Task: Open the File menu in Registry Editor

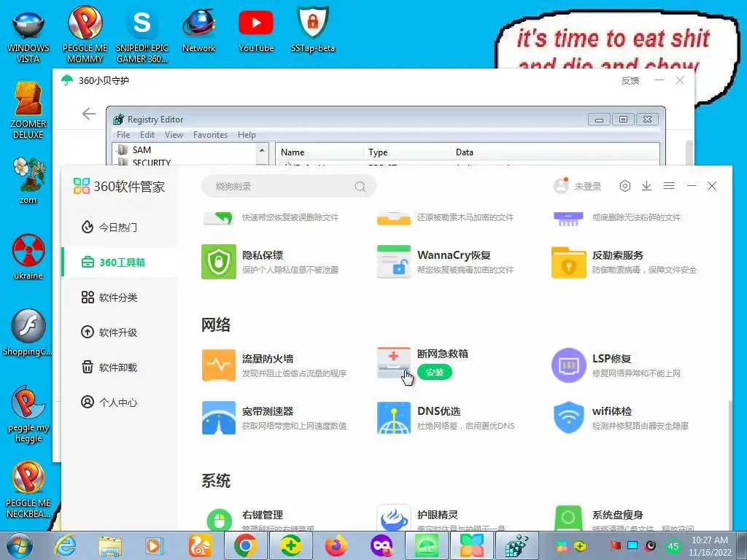Action: [123, 135]
